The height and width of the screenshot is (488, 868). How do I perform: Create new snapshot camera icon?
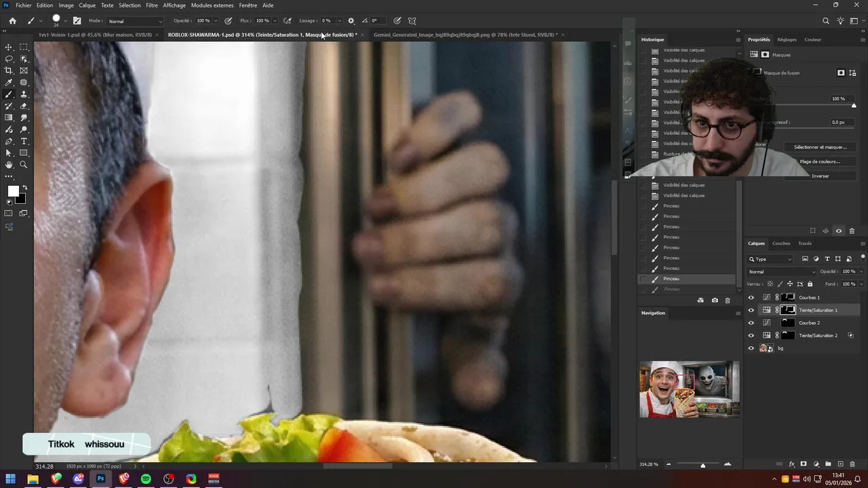coord(715,300)
